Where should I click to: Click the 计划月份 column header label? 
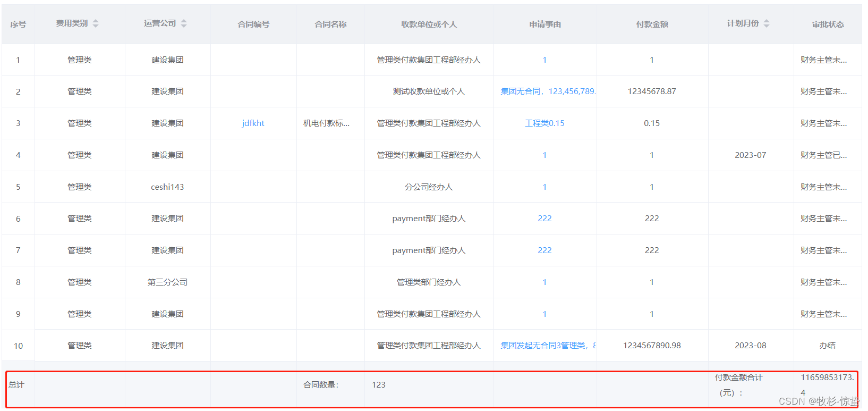point(743,23)
